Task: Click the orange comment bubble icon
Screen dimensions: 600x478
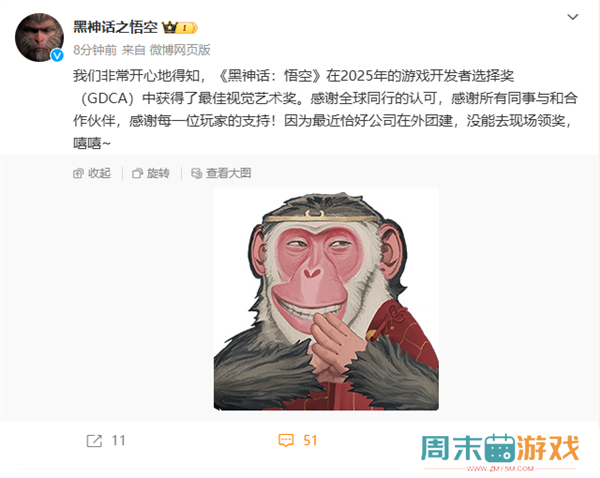Action: 286,440
